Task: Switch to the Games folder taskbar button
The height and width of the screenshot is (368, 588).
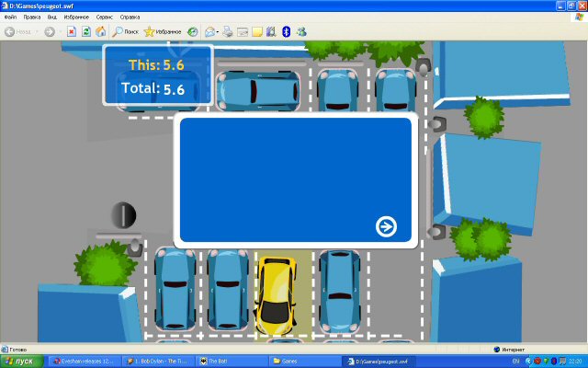Action: coord(306,362)
